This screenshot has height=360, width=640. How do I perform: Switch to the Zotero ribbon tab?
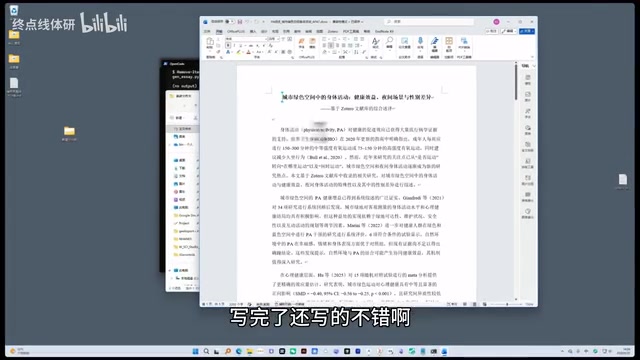coord(333,31)
